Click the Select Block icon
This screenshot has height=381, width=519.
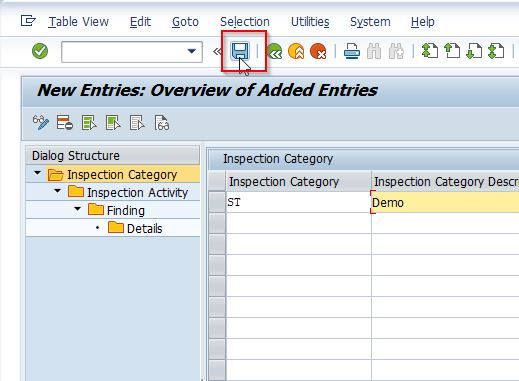113,123
